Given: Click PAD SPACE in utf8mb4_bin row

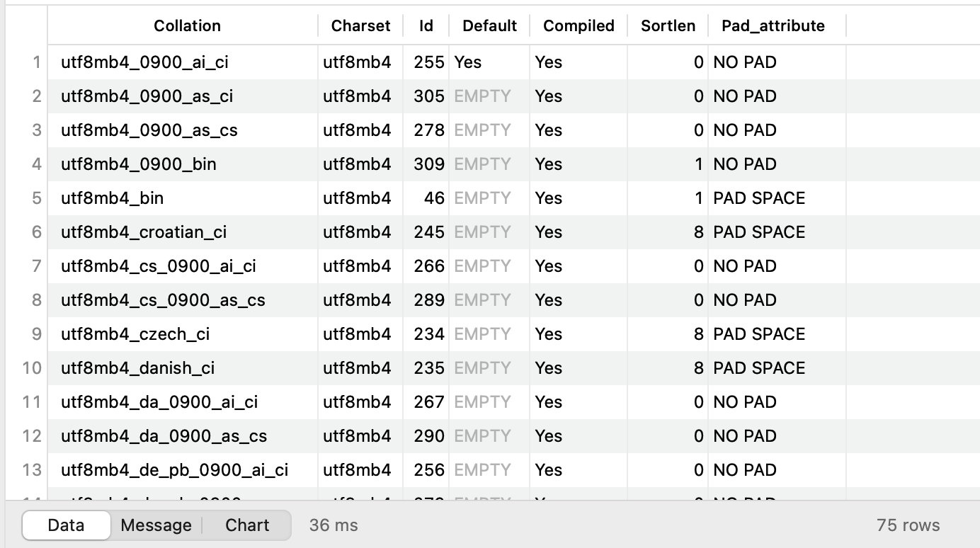Looking at the screenshot, I should (759, 198).
